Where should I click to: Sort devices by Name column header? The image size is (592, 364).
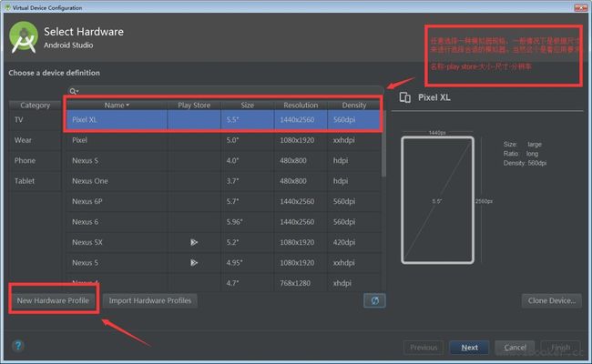point(117,106)
